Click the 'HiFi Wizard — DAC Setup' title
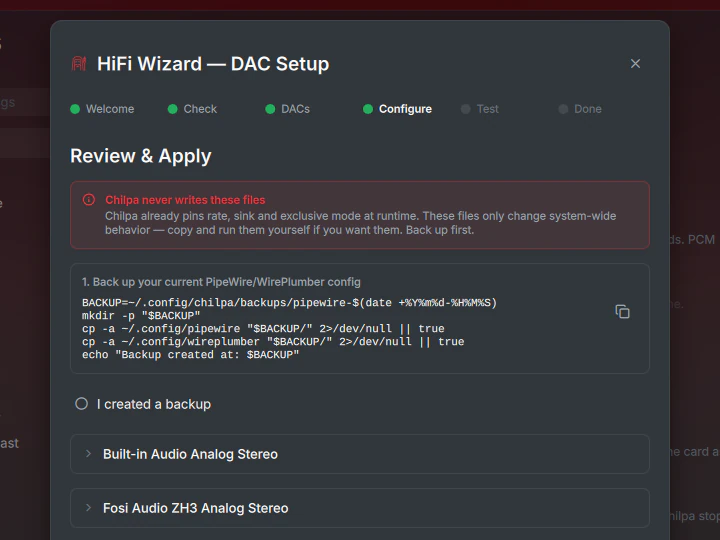The width and height of the screenshot is (720, 540). 213,64
